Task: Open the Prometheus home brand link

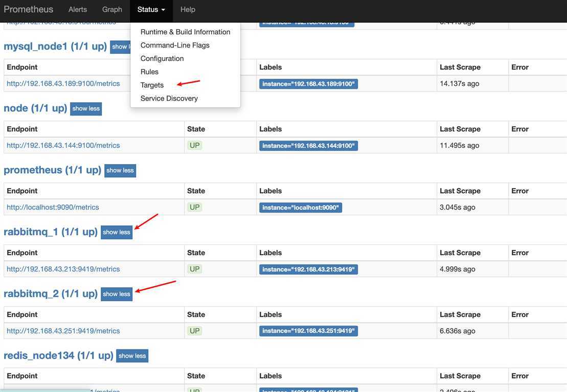Action: [28, 9]
